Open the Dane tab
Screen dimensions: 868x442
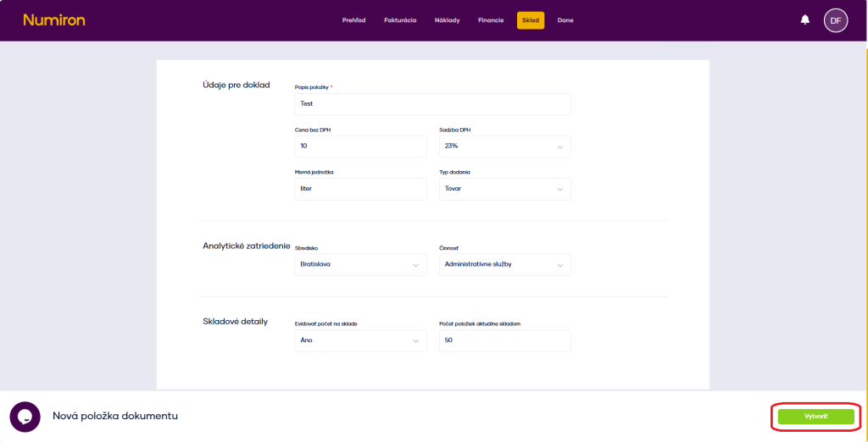(565, 20)
